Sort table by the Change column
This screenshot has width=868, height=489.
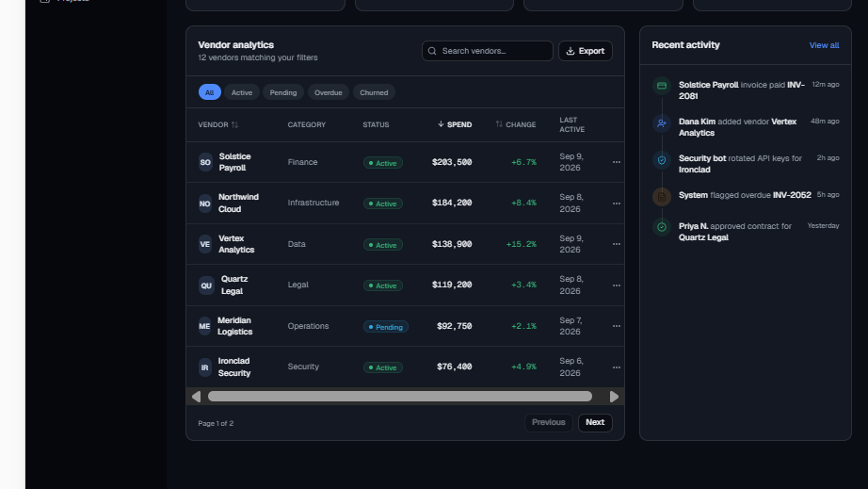(515, 124)
